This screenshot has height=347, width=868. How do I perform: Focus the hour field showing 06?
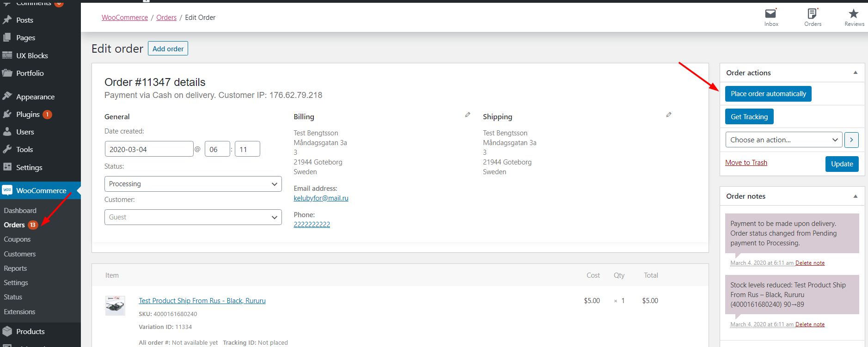click(217, 149)
